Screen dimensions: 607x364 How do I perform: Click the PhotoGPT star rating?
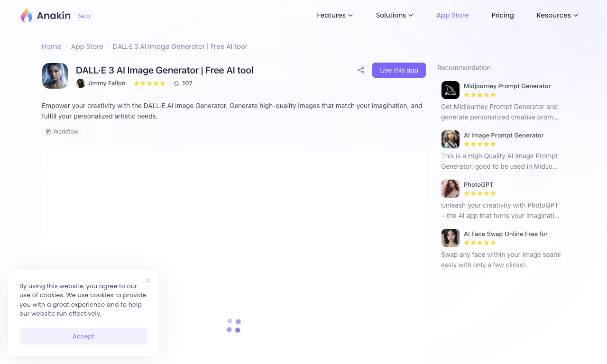pos(480,193)
